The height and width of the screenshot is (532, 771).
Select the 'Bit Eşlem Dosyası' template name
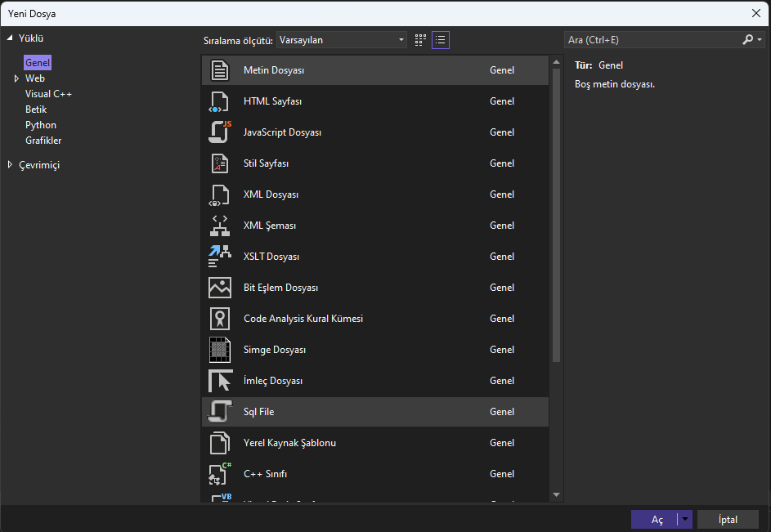pos(280,288)
